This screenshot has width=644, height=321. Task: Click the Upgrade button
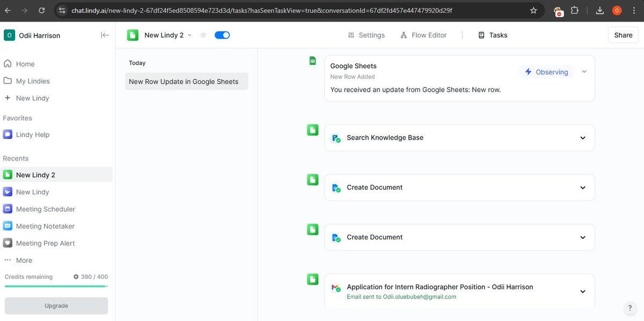[56, 306]
